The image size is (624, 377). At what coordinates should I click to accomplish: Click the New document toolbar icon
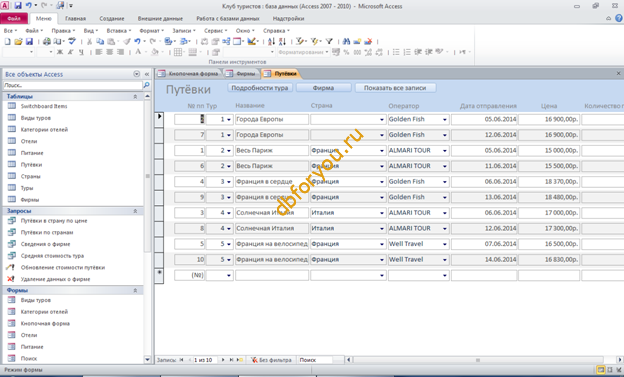click(x=8, y=41)
